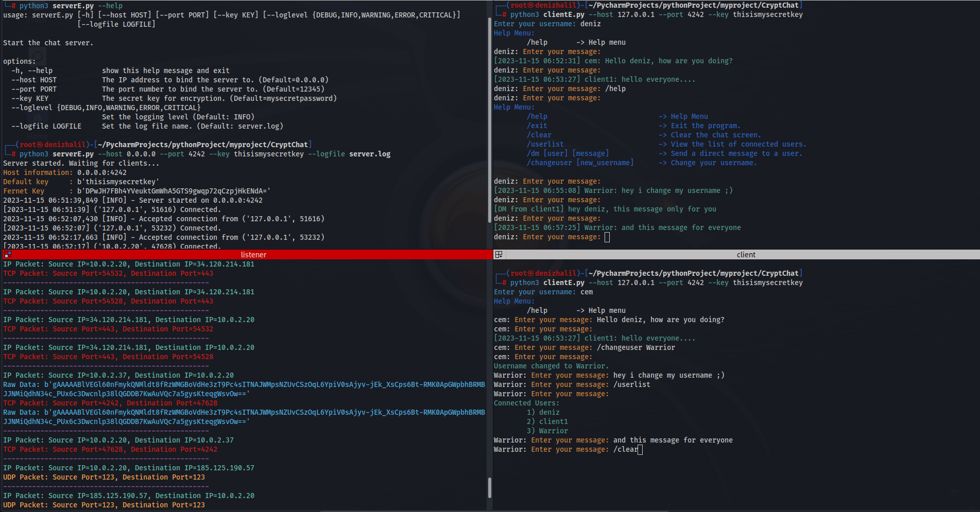Select the red highlighted listener title bar
The height and width of the screenshot is (512, 980).
pos(253,254)
